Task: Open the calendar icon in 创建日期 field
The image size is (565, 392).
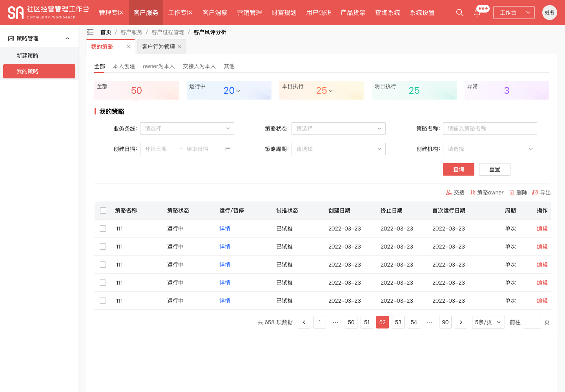Action: pyautogui.click(x=228, y=149)
